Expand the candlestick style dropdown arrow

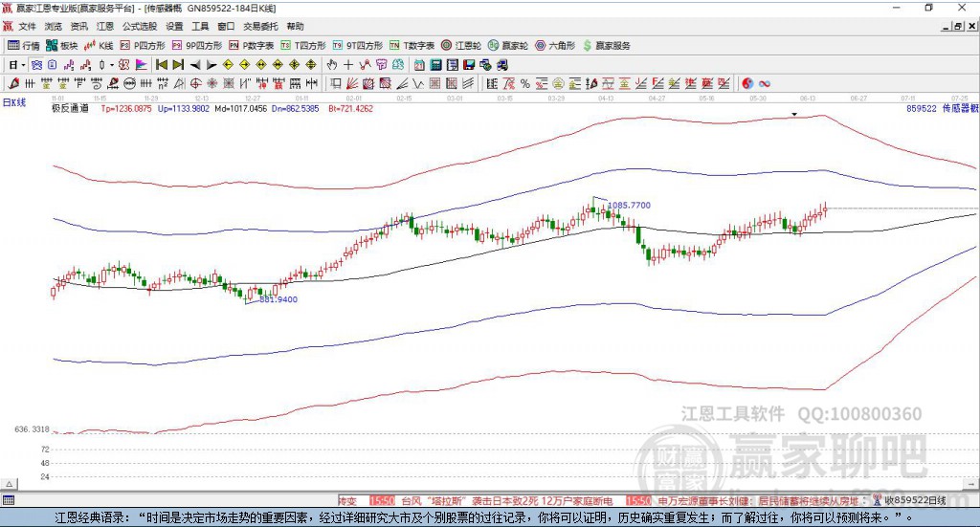[x=112, y=65]
